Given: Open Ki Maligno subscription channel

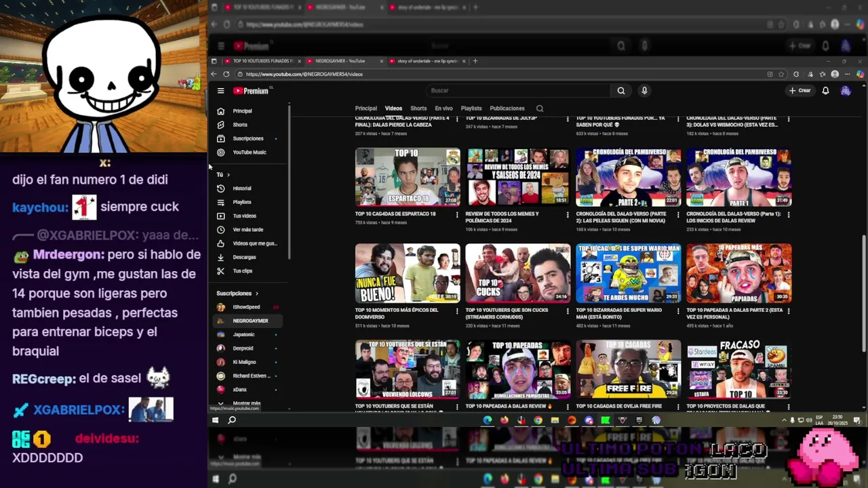Looking at the screenshot, I should [247, 363].
